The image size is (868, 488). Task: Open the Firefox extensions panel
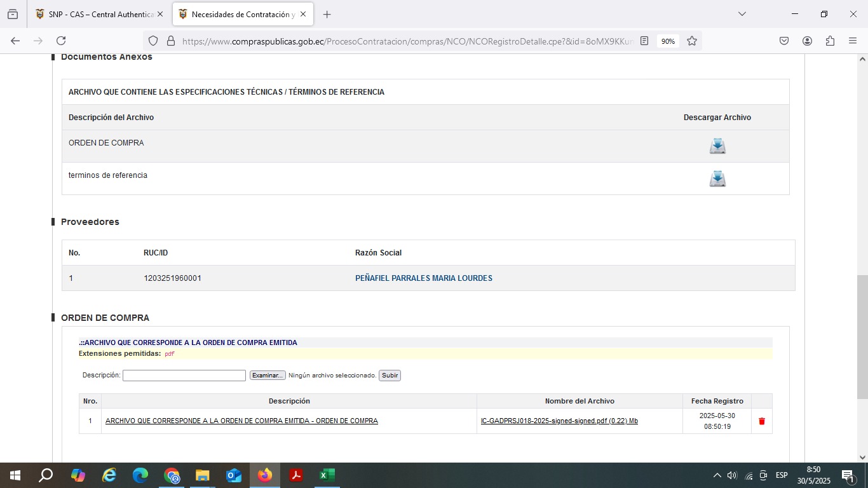pos(830,41)
